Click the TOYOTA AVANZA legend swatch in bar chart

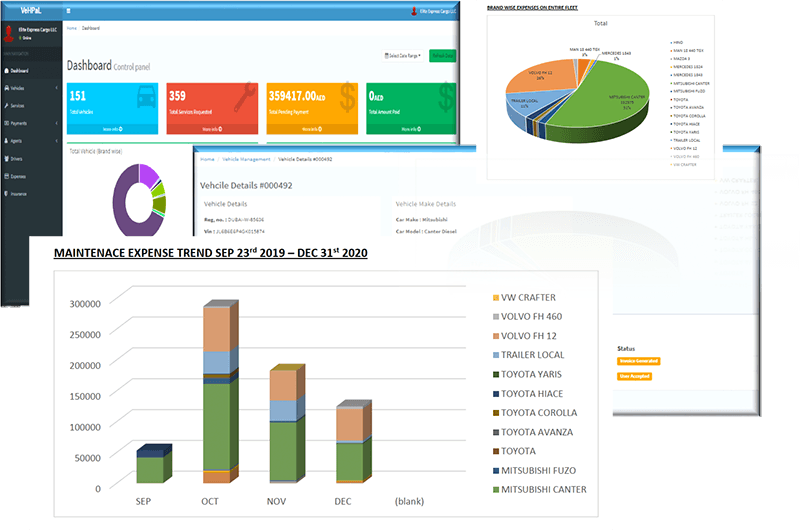point(496,432)
